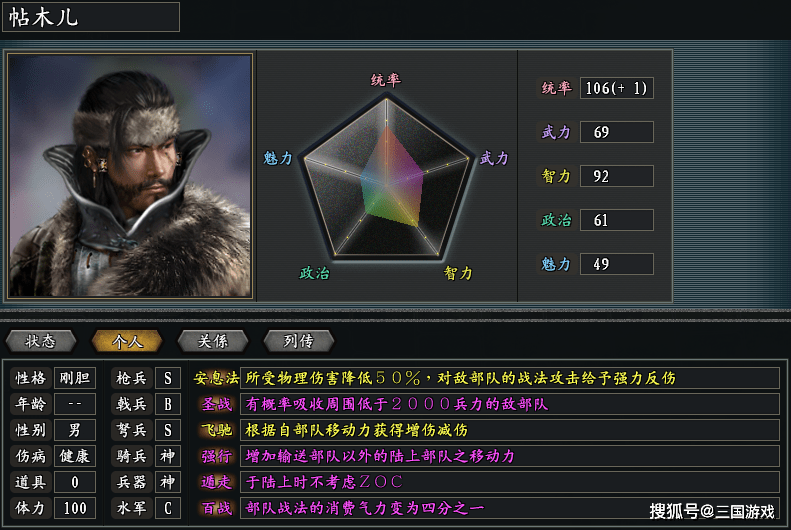Image resolution: width=791 pixels, height=530 pixels.
Task: Open the 关系 tab
Action: [x=213, y=341]
